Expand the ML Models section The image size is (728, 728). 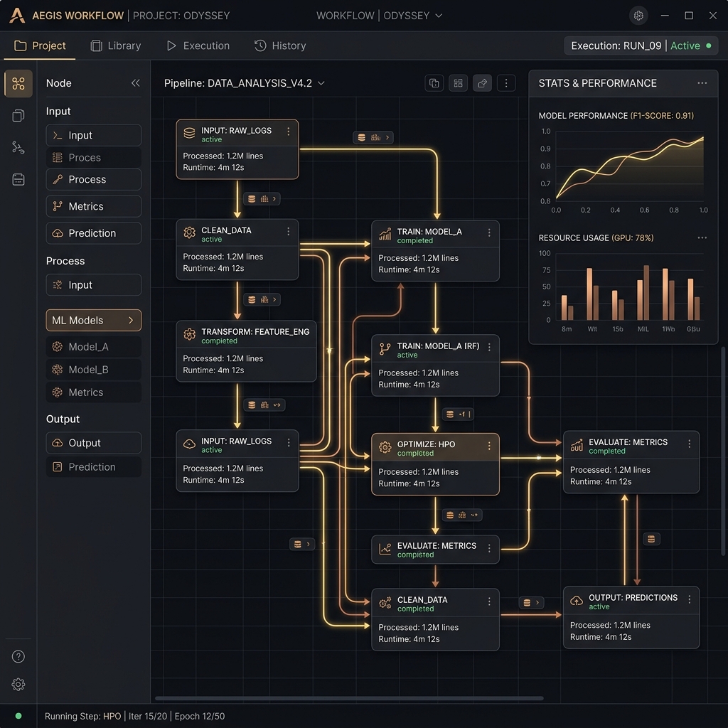pos(93,321)
